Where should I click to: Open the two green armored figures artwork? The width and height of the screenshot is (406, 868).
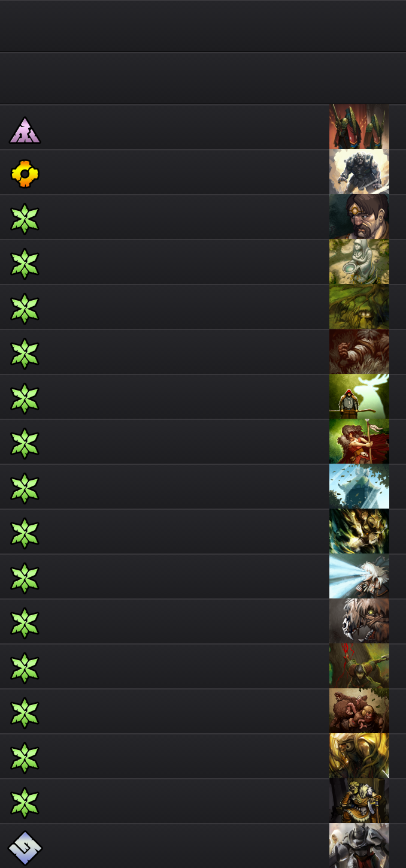pos(359,127)
